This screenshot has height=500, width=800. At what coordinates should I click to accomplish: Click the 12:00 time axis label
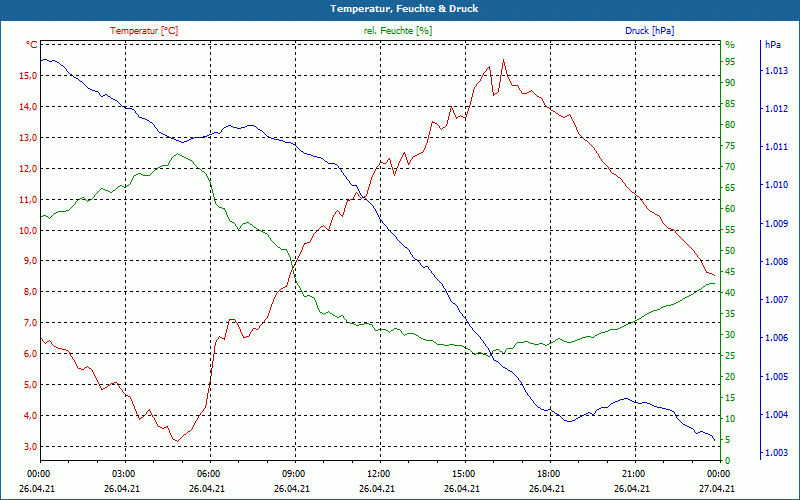[378, 473]
